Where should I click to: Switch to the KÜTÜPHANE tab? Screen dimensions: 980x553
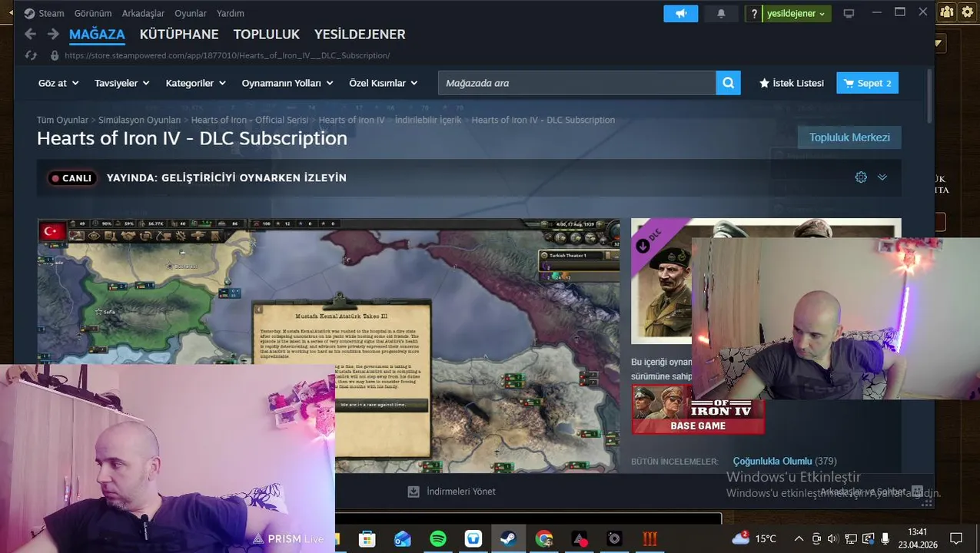point(179,34)
